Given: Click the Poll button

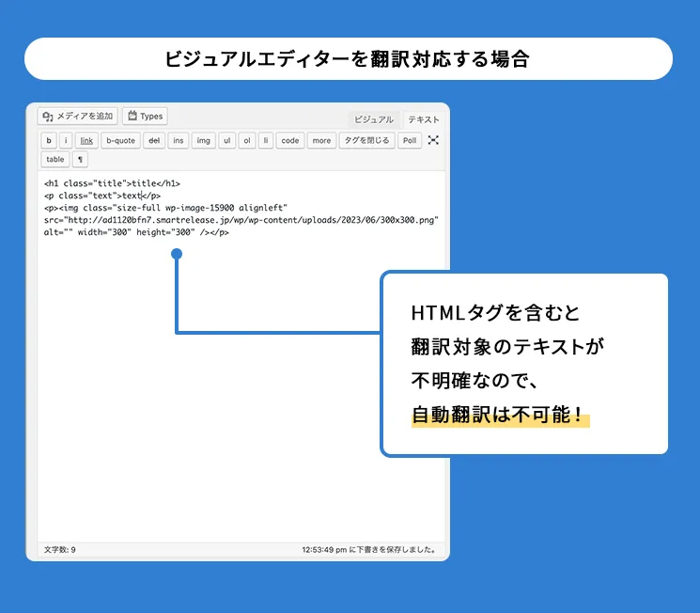Looking at the screenshot, I should [410, 140].
